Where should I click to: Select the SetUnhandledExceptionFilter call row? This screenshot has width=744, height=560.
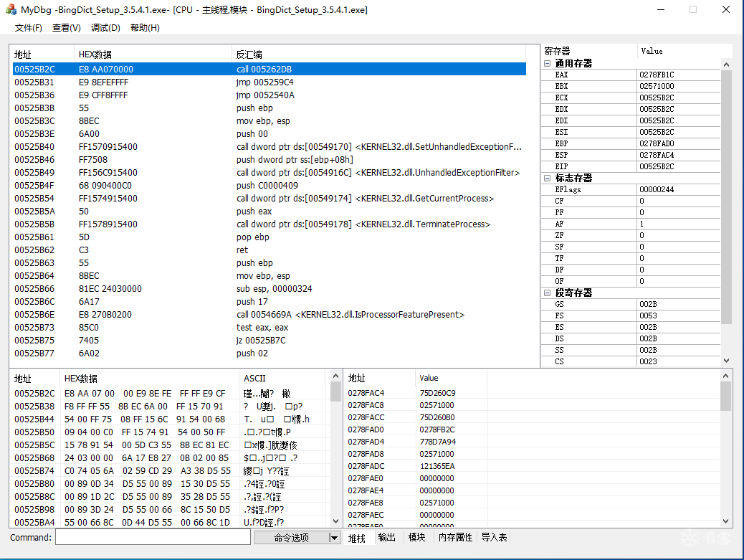pyautogui.click(x=269, y=147)
